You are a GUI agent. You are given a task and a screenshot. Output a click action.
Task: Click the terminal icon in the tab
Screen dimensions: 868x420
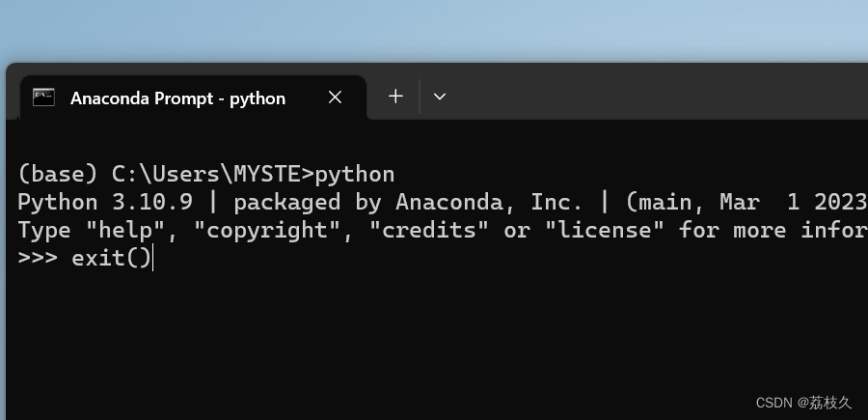point(43,97)
